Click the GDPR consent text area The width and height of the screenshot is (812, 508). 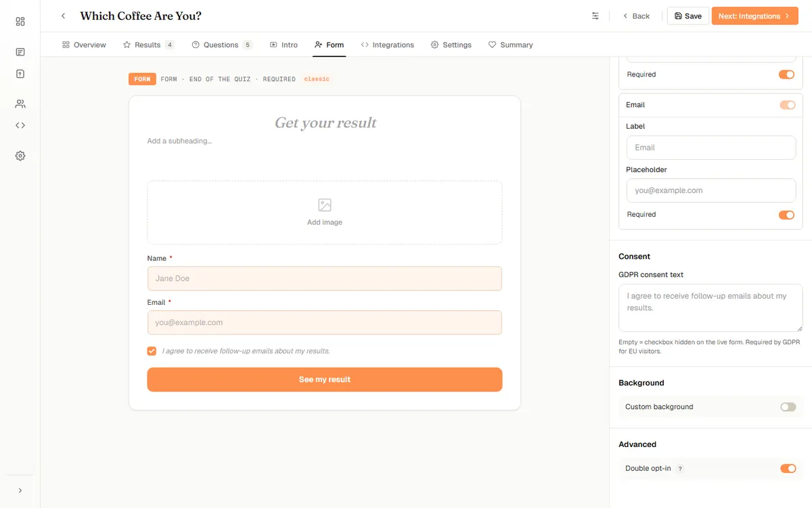click(710, 308)
